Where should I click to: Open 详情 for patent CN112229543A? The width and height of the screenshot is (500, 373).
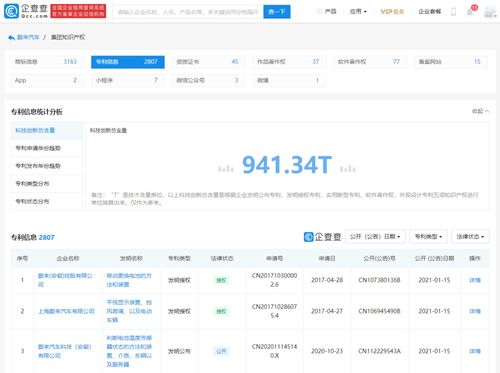[475, 351]
